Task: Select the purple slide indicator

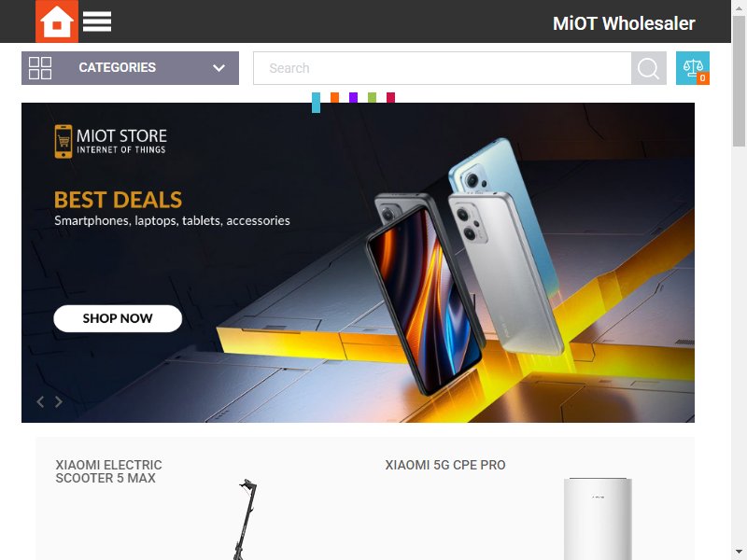Action: coord(353,98)
